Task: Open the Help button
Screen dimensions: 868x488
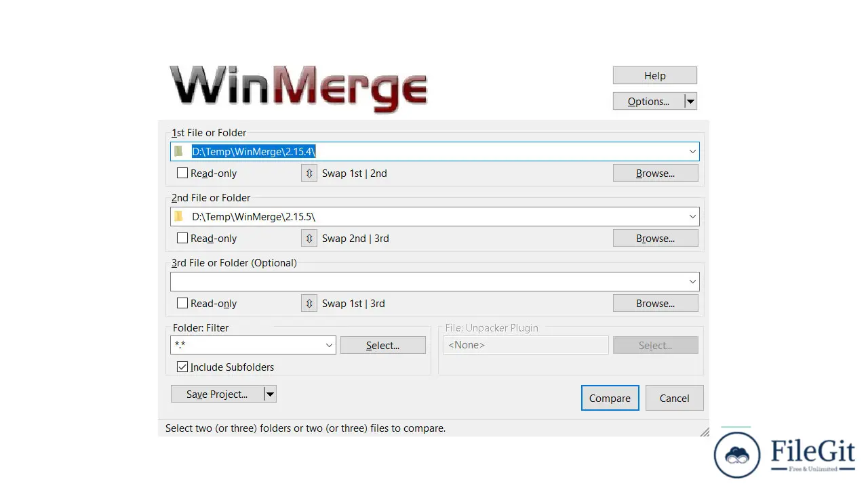Action: (x=655, y=76)
